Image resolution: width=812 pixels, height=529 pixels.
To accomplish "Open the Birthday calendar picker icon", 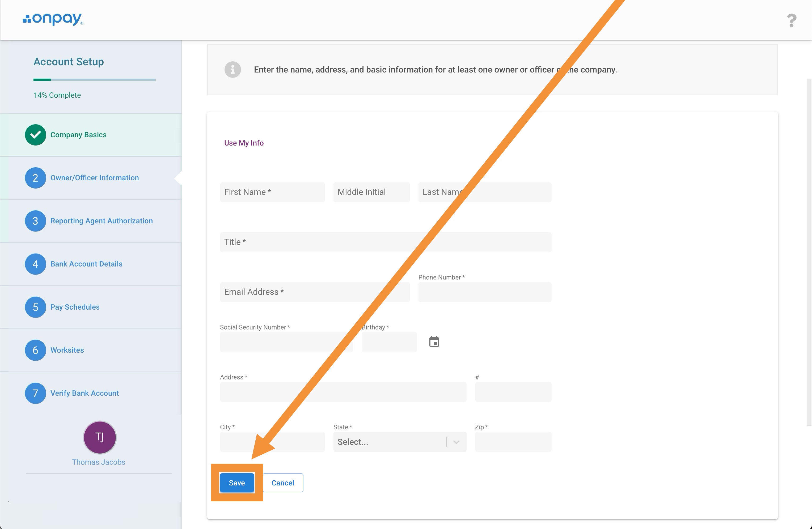I will (434, 342).
